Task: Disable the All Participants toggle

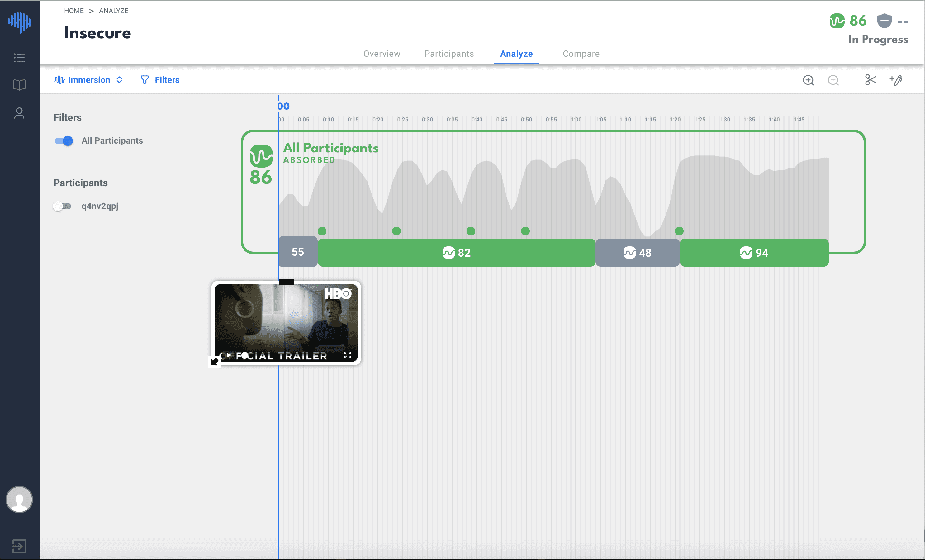Action: click(64, 141)
